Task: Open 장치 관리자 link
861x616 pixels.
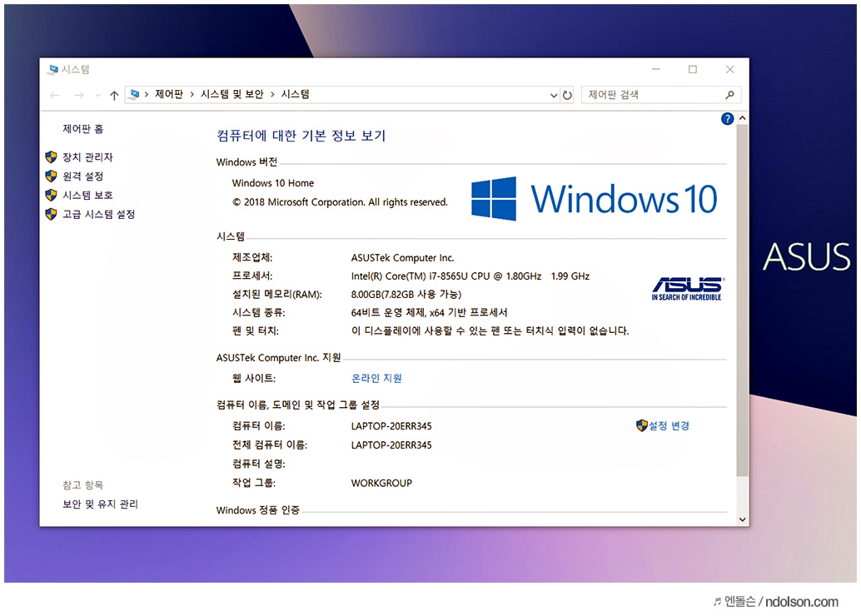Action: pos(88,157)
